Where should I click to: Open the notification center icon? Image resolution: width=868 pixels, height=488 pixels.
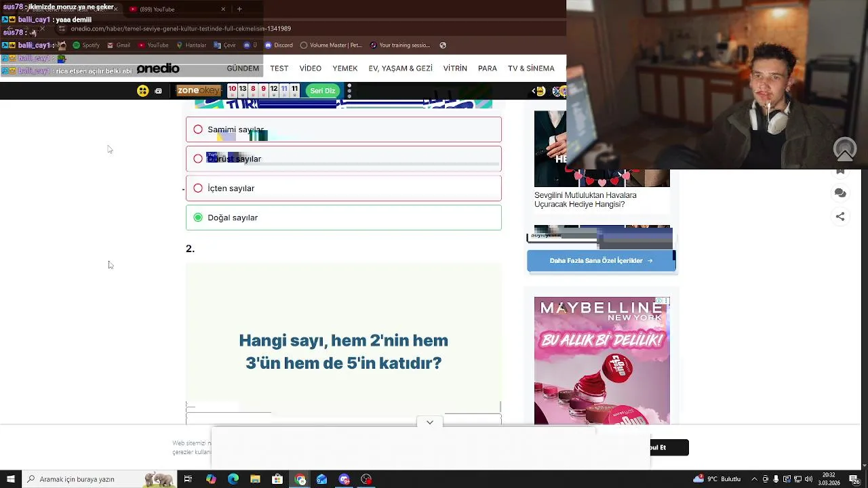click(854, 479)
